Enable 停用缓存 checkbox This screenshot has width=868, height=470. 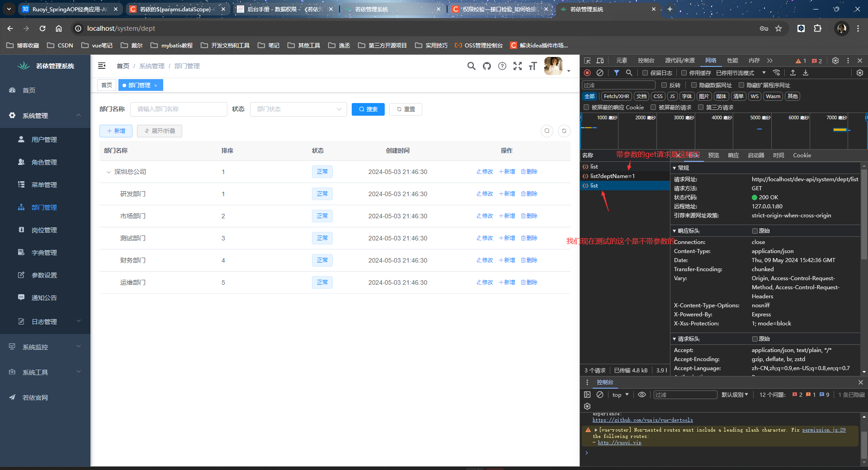point(684,73)
